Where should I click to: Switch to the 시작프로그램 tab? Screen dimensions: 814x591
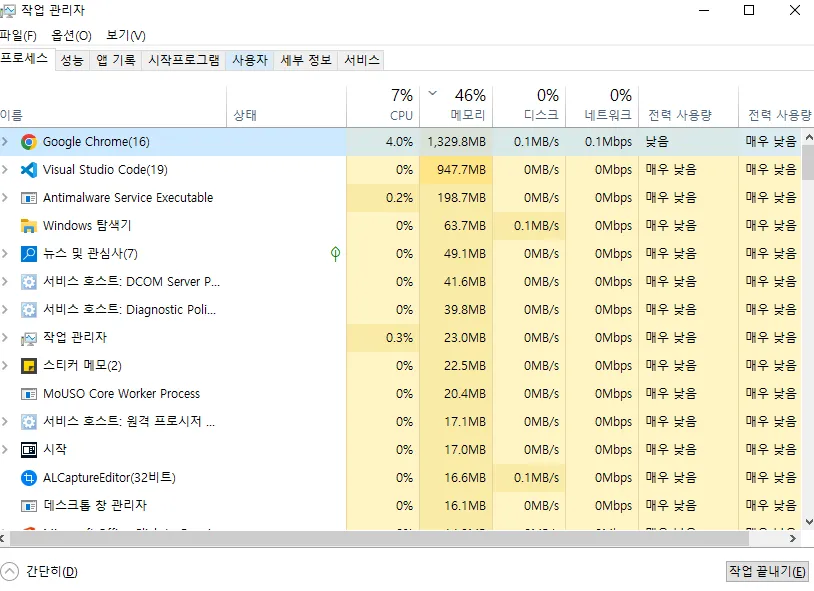coord(183,60)
